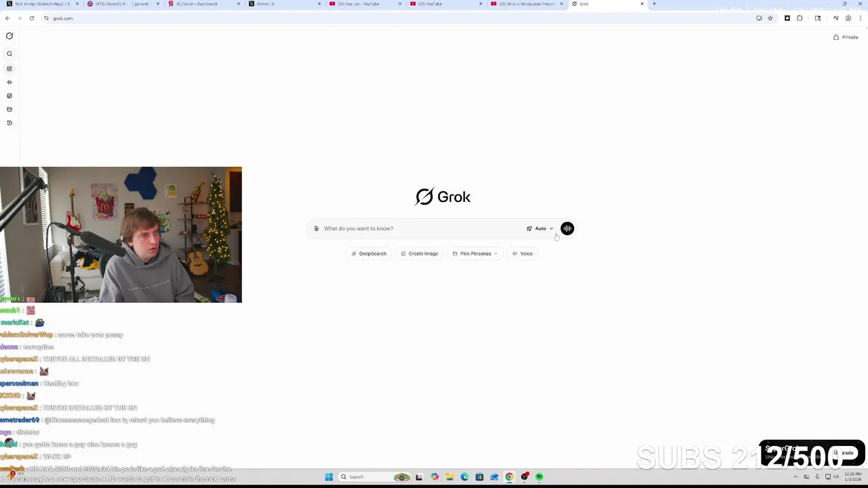Click the round voice waveform button

567,228
